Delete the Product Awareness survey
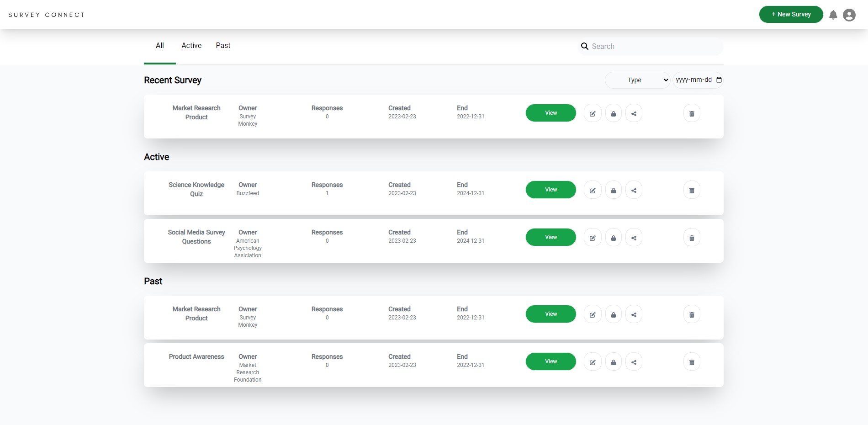868x425 pixels. [692, 361]
